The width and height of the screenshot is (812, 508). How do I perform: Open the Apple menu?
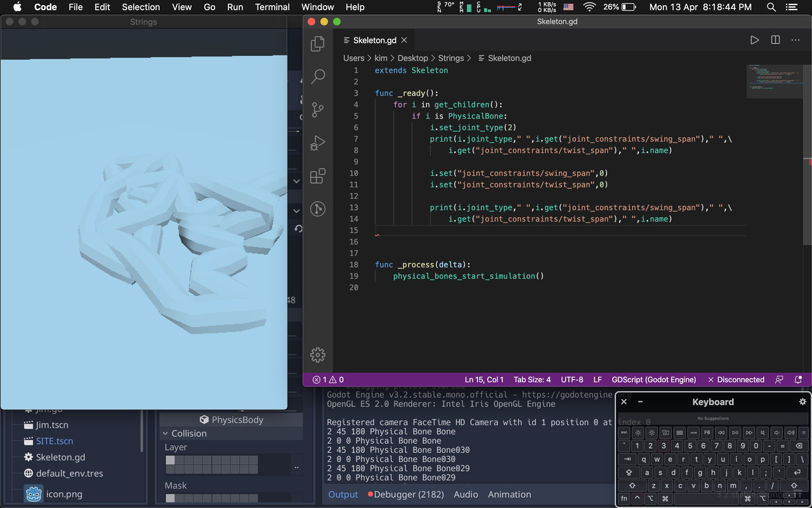coord(17,7)
